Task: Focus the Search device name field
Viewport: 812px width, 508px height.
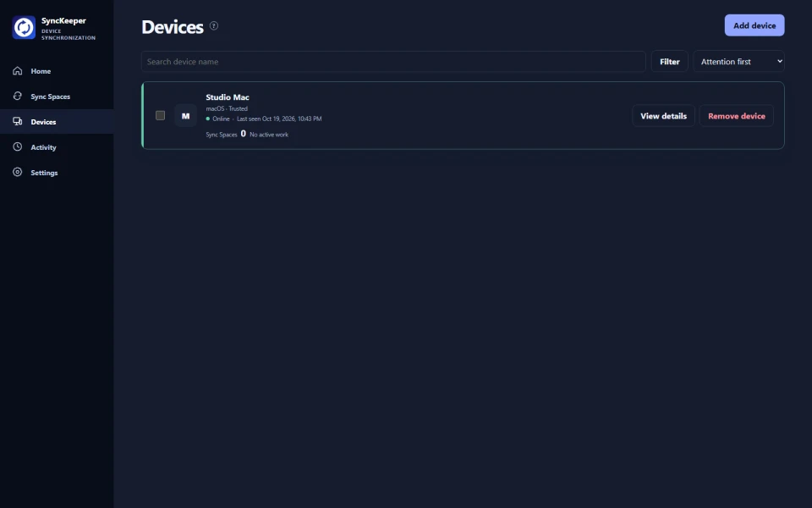Action: click(x=393, y=61)
